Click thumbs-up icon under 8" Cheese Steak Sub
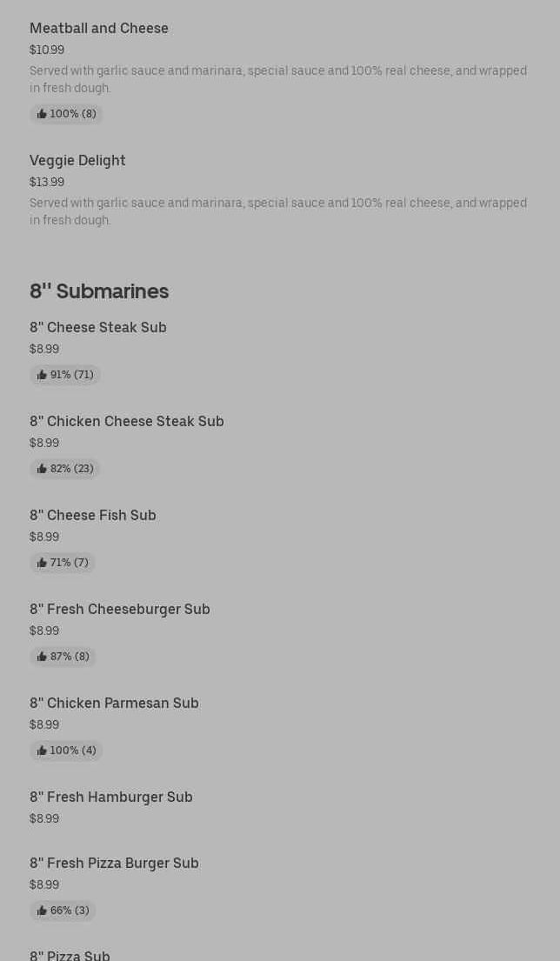 [x=42, y=375]
